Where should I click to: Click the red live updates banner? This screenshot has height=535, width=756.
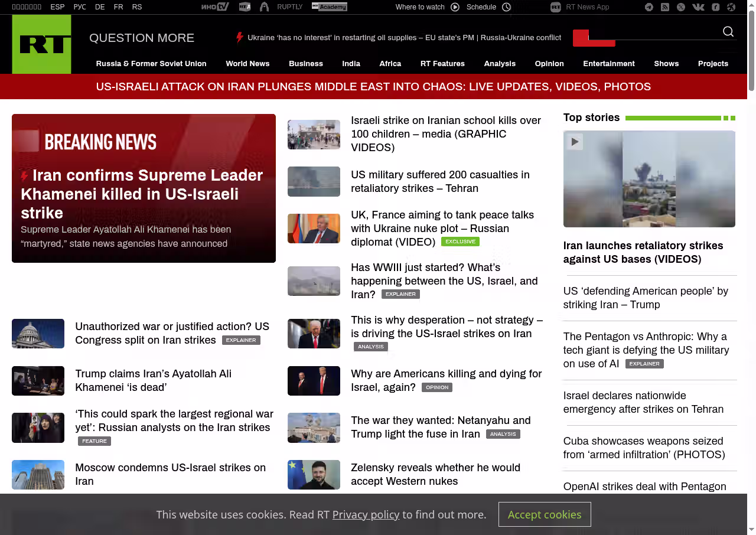[373, 87]
